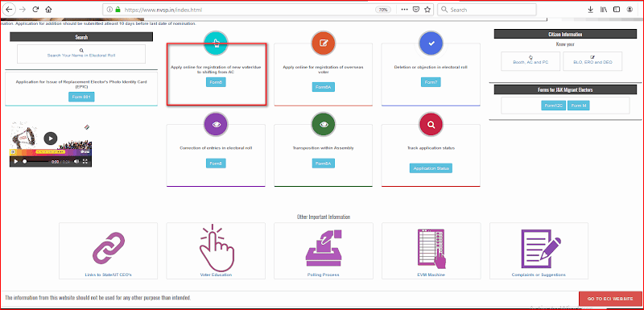The width and height of the screenshot is (644, 310).
Task: Go back using the browser back arrow
Action: coord(9,10)
